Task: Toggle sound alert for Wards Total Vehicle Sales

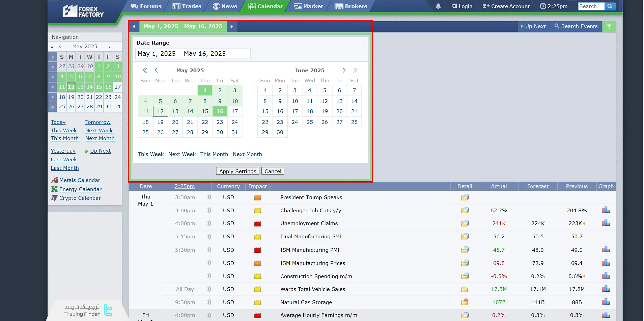Action: coord(209,289)
